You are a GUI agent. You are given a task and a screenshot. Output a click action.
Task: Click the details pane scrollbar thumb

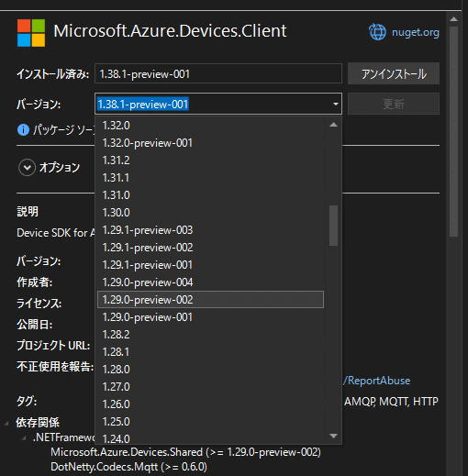(x=454, y=131)
